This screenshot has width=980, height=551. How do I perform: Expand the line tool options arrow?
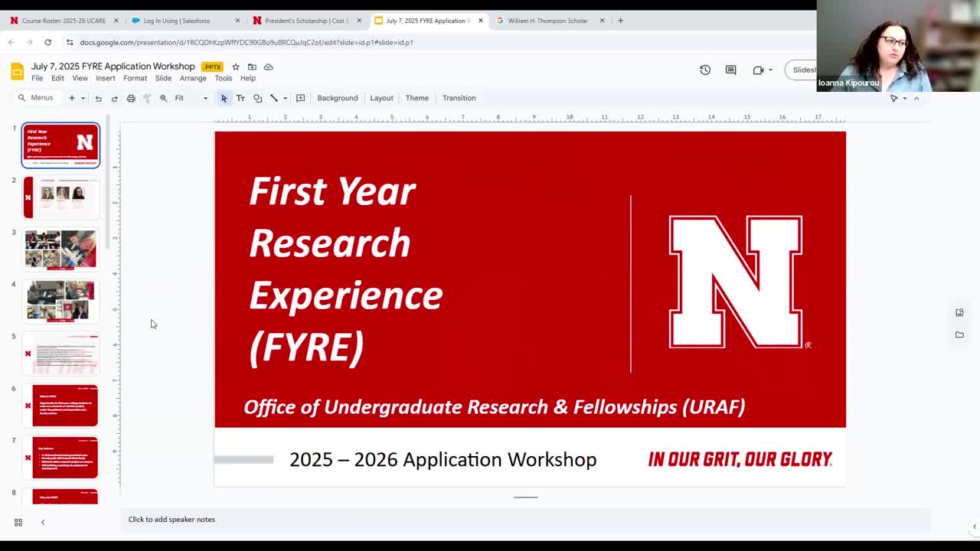pos(285,98)
